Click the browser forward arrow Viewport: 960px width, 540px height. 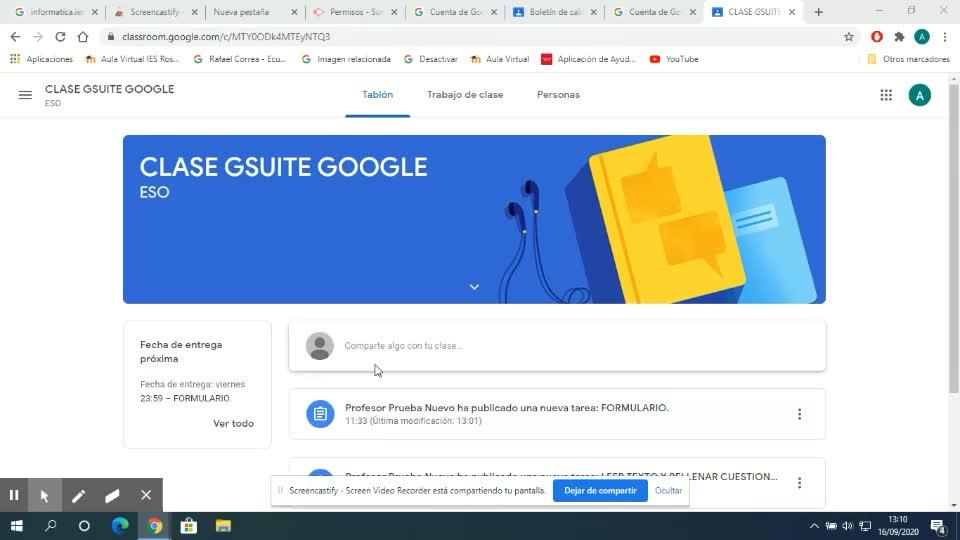pyautogui.click(x=38, y=37)
